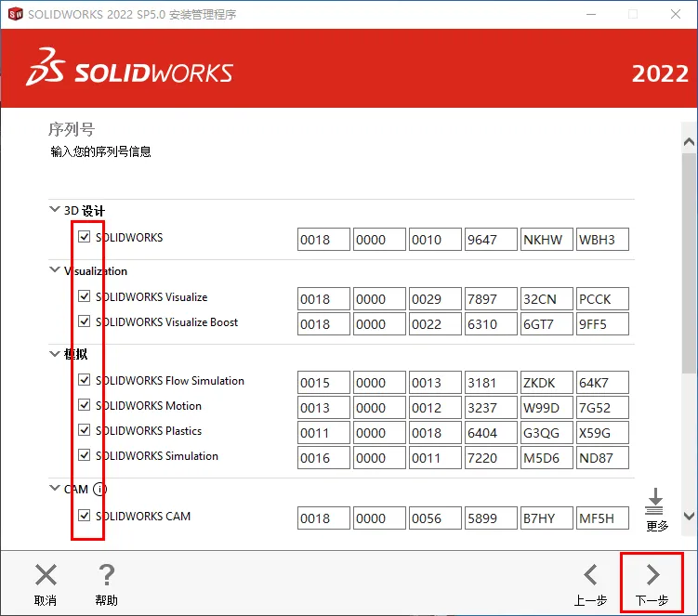
Task: Toggle SOLIDWORKS Visualize checkbox
Action: [x=85, y=296]
